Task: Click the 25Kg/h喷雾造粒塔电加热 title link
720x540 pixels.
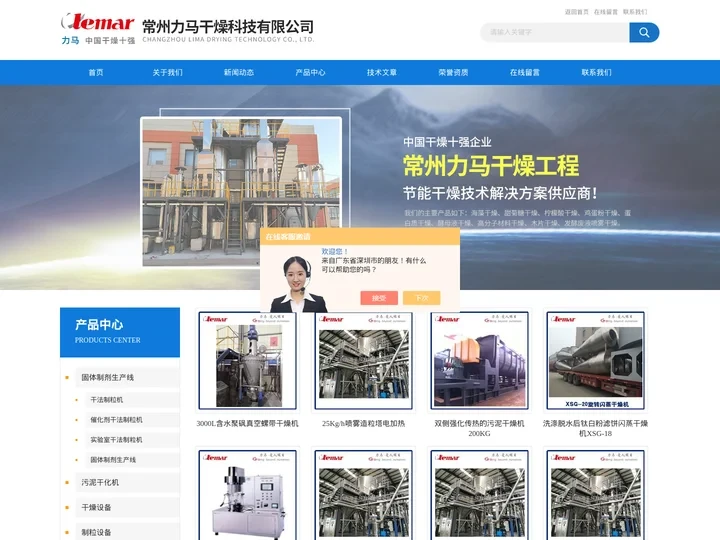Action: pos(363,423)
